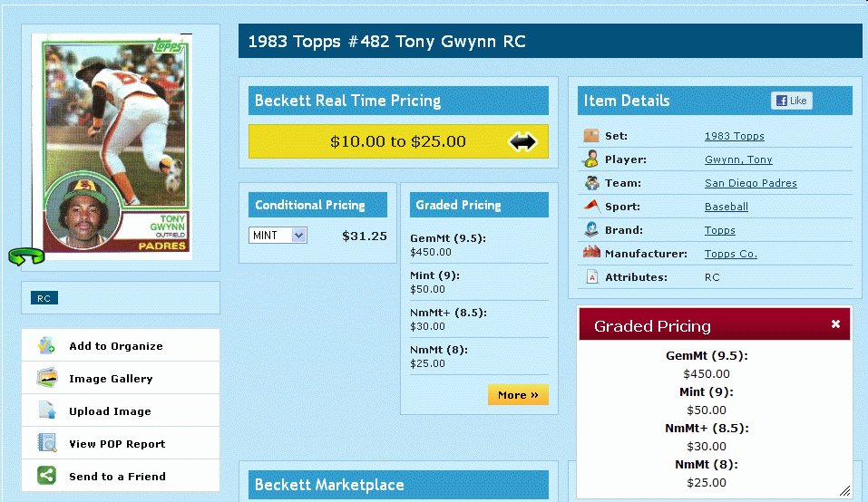Click the green rotate card arrow icon
This screenshot has height=502, width=868.
point(26,256)
